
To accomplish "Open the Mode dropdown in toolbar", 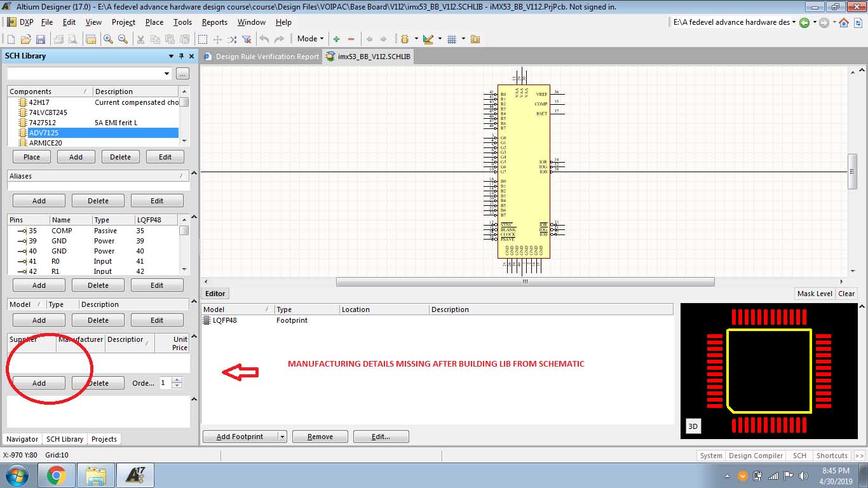I will [x=310, y=39].
